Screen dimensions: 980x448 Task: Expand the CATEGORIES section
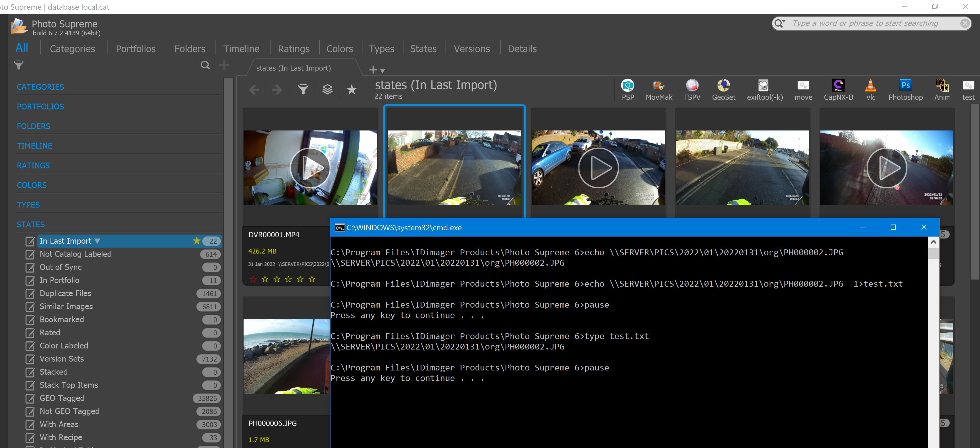[x=40, y=87]
